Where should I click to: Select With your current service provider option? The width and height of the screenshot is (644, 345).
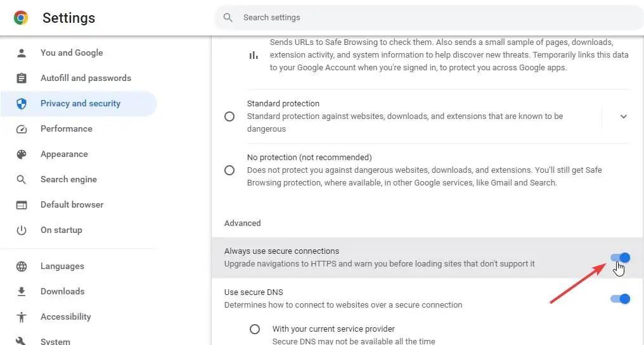255,329
